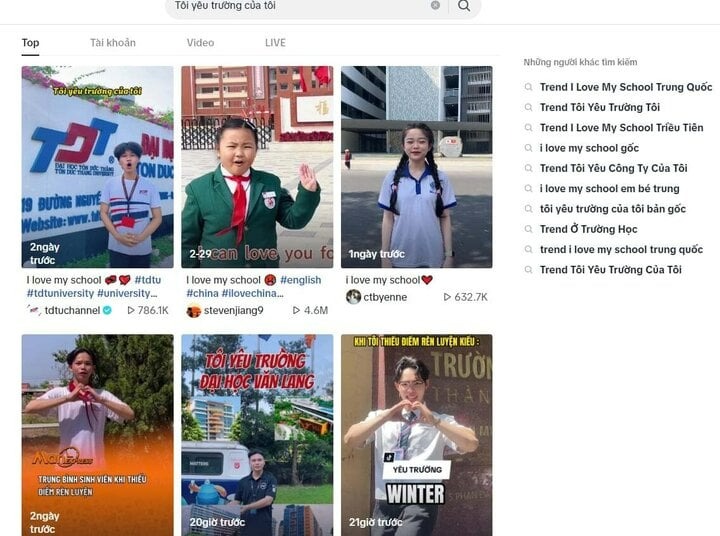Switch to the LIVE tab
The height and width of the screenshot is (536, 720).
pyautogui.click(x=275, y=43)
